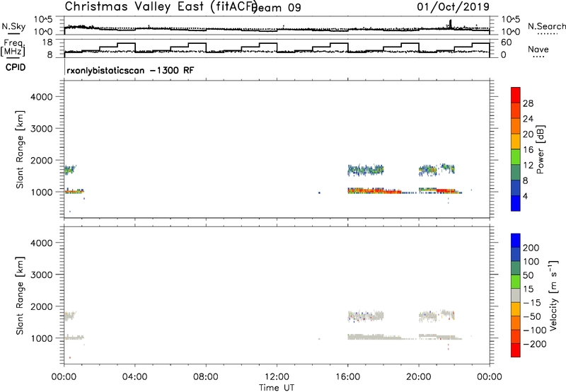The image size is (566, 392).
Task: Click the isolated blue point near 14:20 in power panel
Action: click(x=319, y=192)
